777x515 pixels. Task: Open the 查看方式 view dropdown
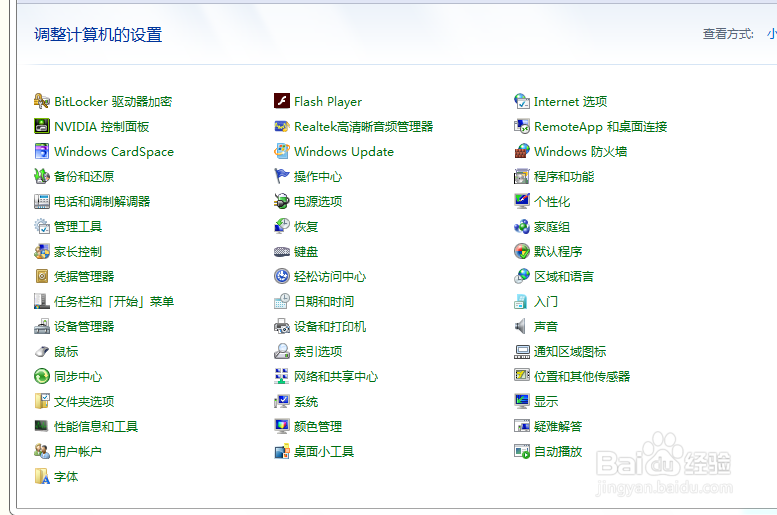771,34
